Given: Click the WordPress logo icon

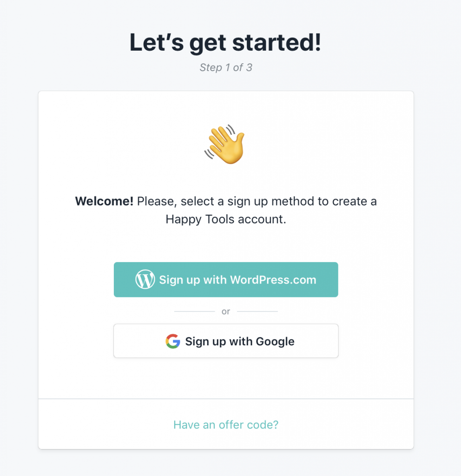Looking at the screenshot, I should (145, 280).
